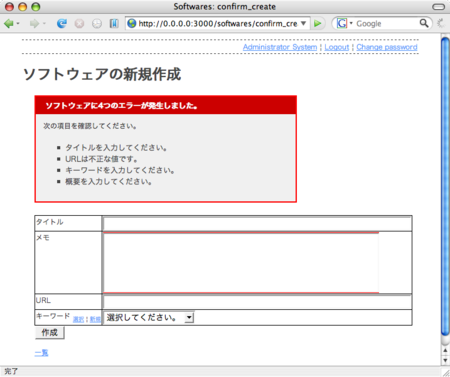Open the History clock icon
This screenshot has height=377, width=450.
(97, 24)
